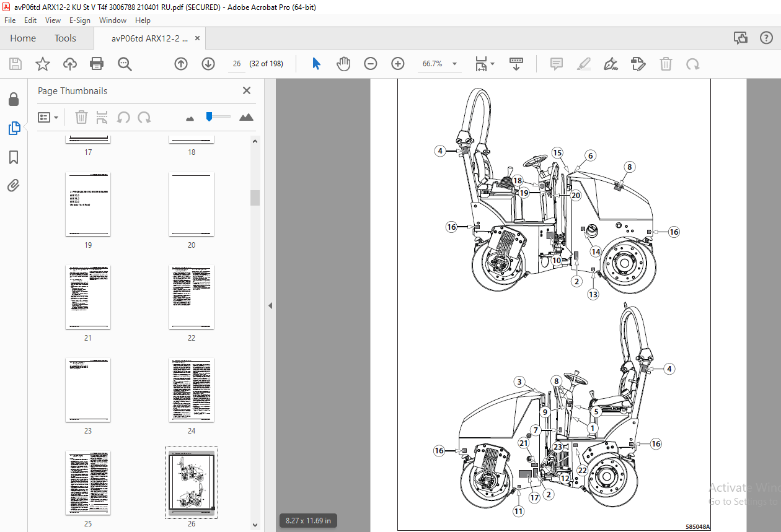Add the document to starred with the star icon

pyautogui.click(x=42, y=63)
